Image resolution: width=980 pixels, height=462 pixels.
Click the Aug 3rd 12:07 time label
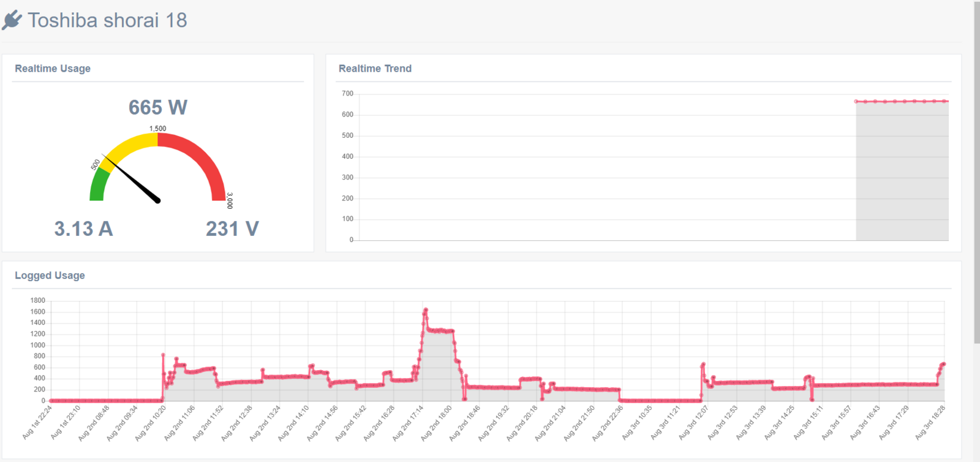click(693, 422)
